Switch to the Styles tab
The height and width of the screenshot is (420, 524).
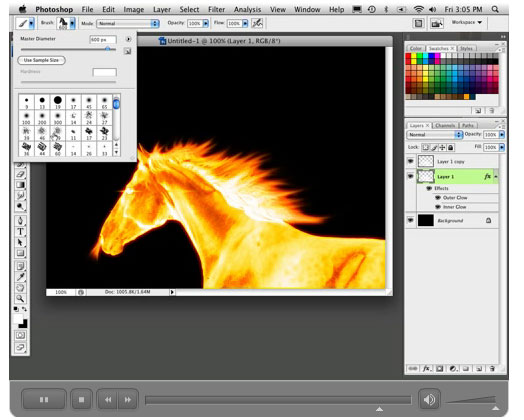466,48
